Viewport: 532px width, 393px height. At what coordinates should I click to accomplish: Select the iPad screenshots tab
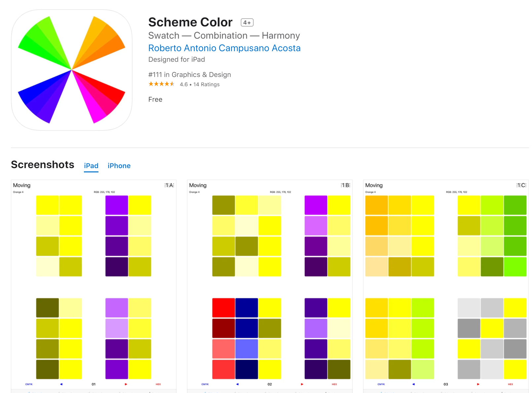click(x=91, y=166)
